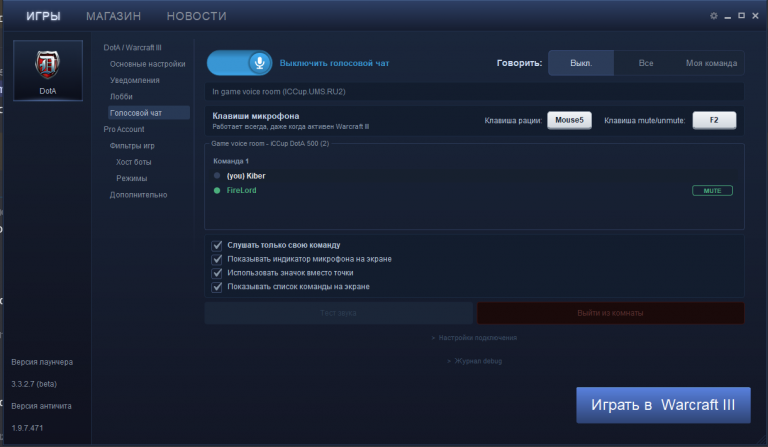Click Выйти из комнаты button
This screenshot has height=447, width=768.
coord(610,313)
